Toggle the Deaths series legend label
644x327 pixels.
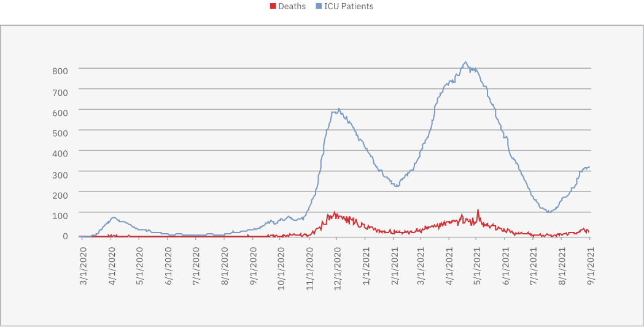tap(292, 7)
